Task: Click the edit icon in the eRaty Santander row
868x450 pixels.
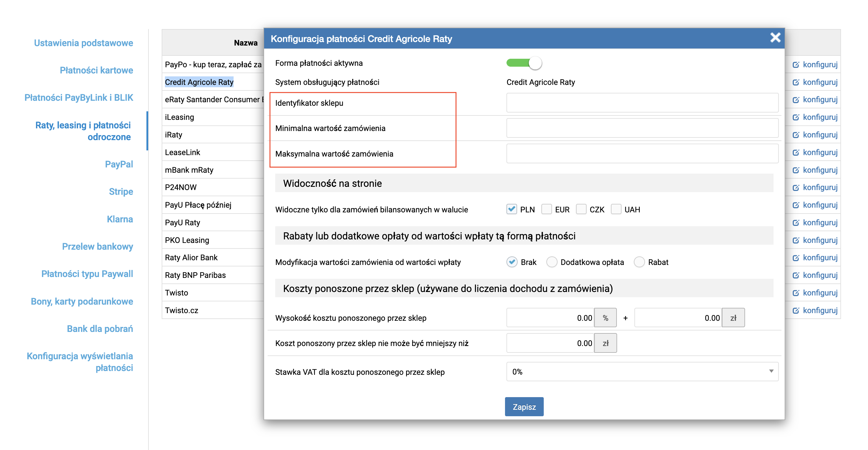Action: (796, 100)
